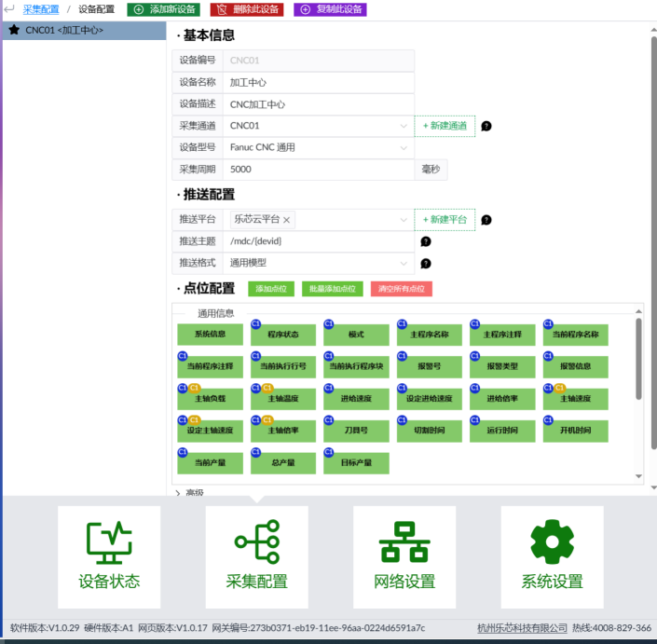Click the 删除此设备 button
This screenshot has height=644, width=657.
click(x=247, y=9)
